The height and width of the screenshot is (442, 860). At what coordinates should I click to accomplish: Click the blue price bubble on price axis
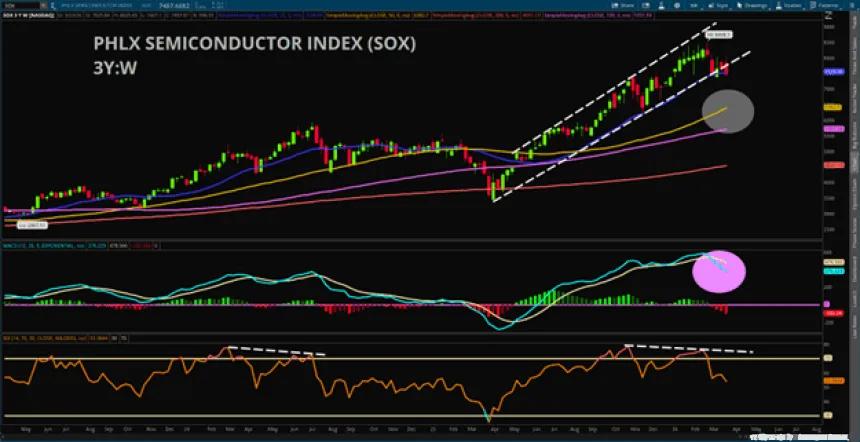coord(833,71)
